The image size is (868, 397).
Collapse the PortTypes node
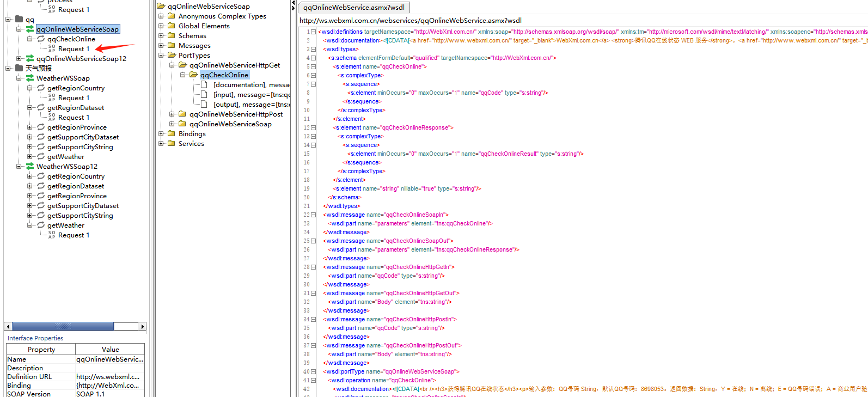pos(161,55)
